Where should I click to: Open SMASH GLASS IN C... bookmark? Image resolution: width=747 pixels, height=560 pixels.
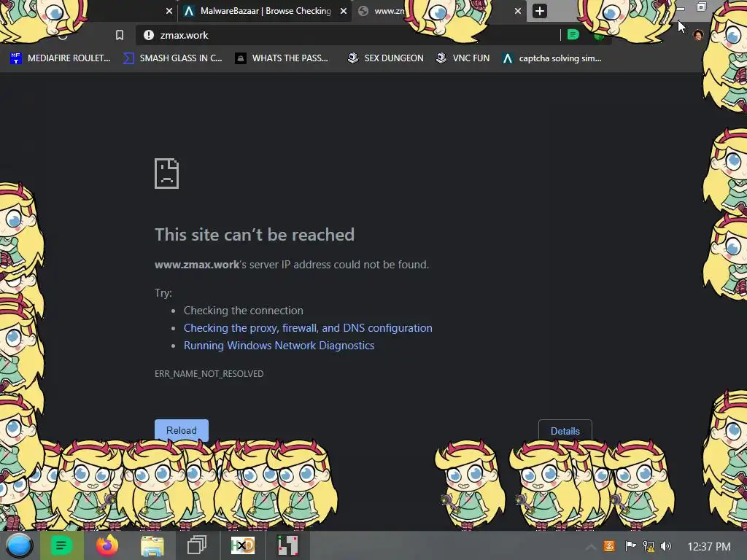pos(173,58)
